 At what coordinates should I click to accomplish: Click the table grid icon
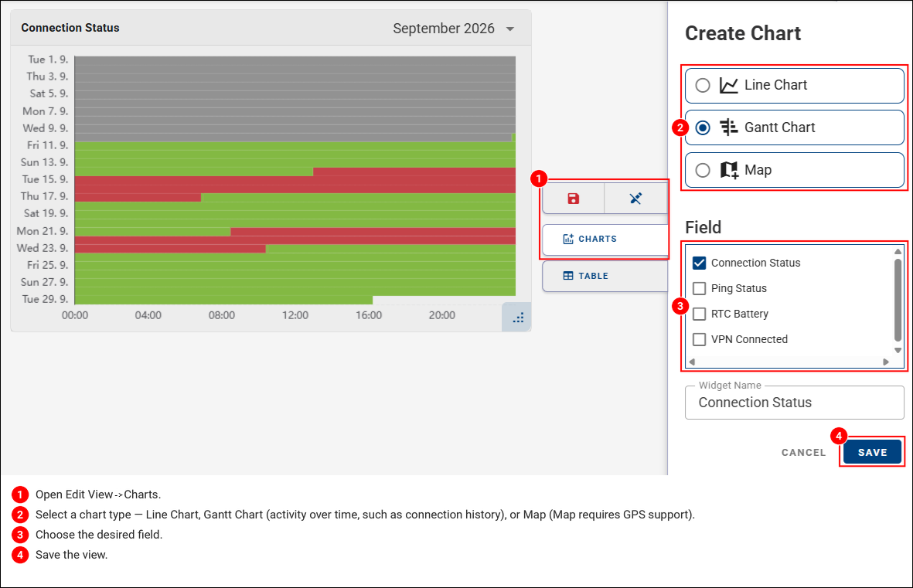pos(568,276)
